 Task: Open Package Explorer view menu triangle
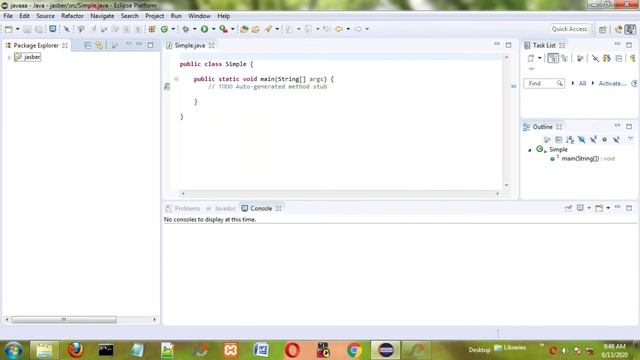[x=129, y=44]
